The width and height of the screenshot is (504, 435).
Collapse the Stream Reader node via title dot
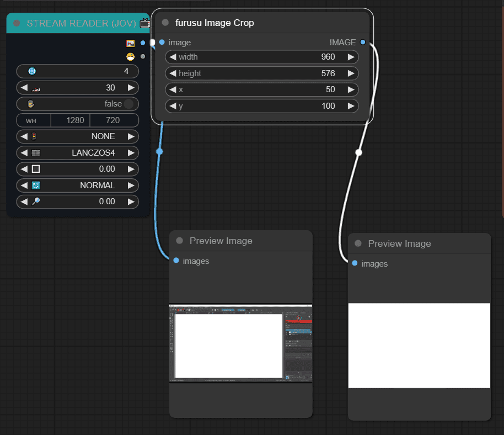pyautogui.click(x=17, y=23)
